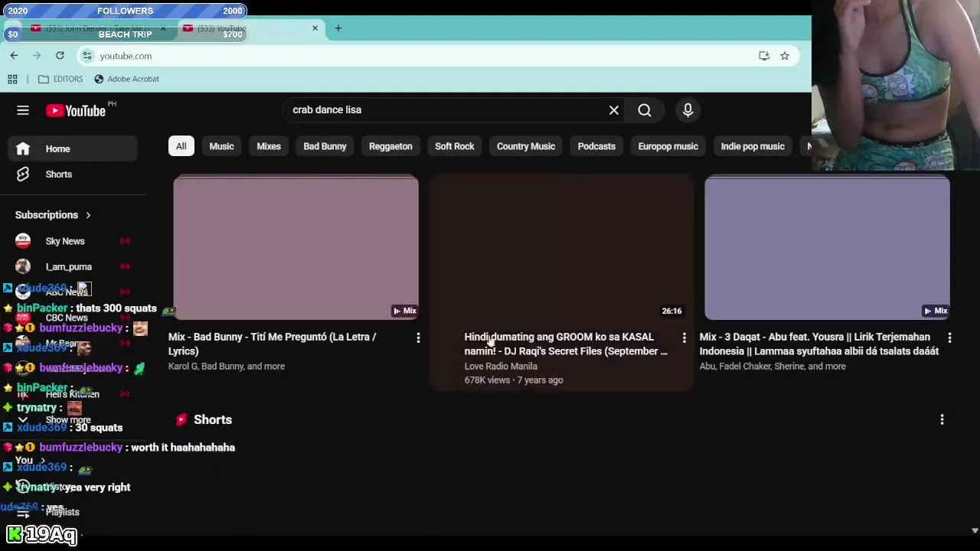Screen dimensions: 980x551
Task: Go to Home in the sidebar
Action: pyautogui.click(x=73, y=149)
